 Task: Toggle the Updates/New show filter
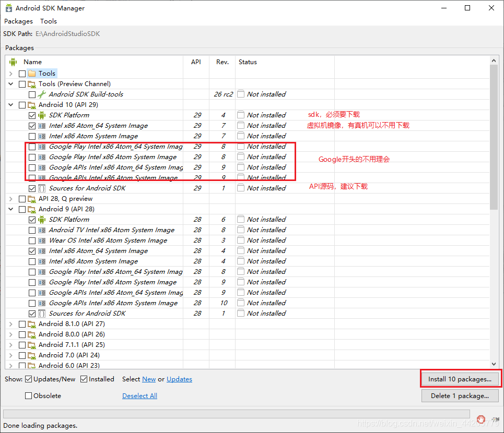pyautogui.click(x=29, y=379)
